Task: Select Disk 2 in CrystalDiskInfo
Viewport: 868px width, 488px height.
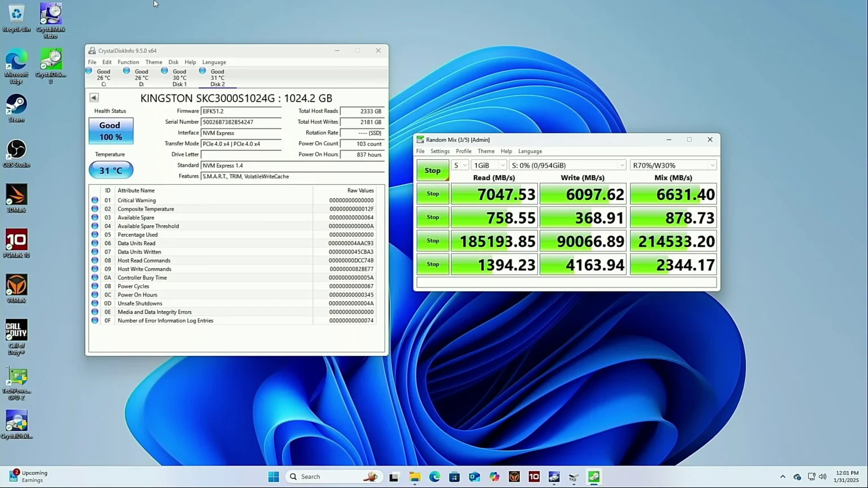Action: click(x=218, y=77)
